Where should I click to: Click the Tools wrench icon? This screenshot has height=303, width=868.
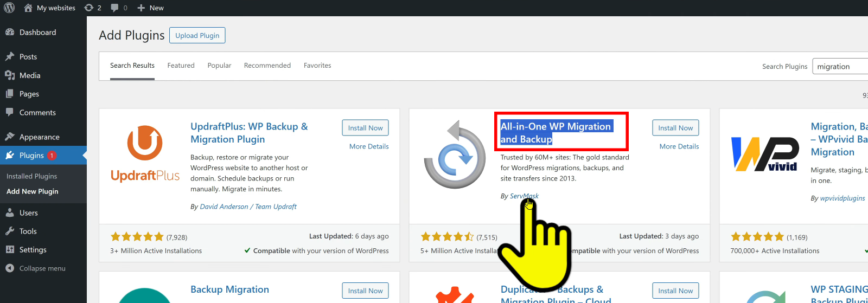[10, 231]
